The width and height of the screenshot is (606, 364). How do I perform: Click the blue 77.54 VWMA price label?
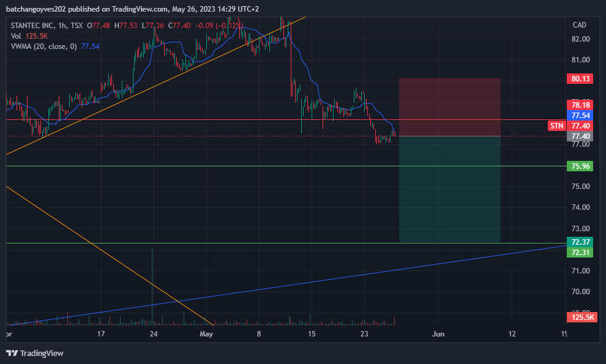[580, 116]
